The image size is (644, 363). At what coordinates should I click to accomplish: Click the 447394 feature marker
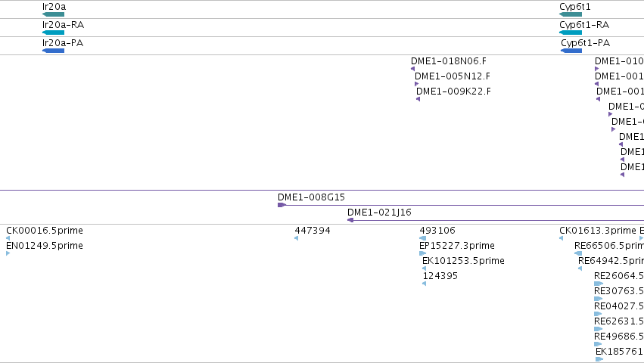(296, 238)
